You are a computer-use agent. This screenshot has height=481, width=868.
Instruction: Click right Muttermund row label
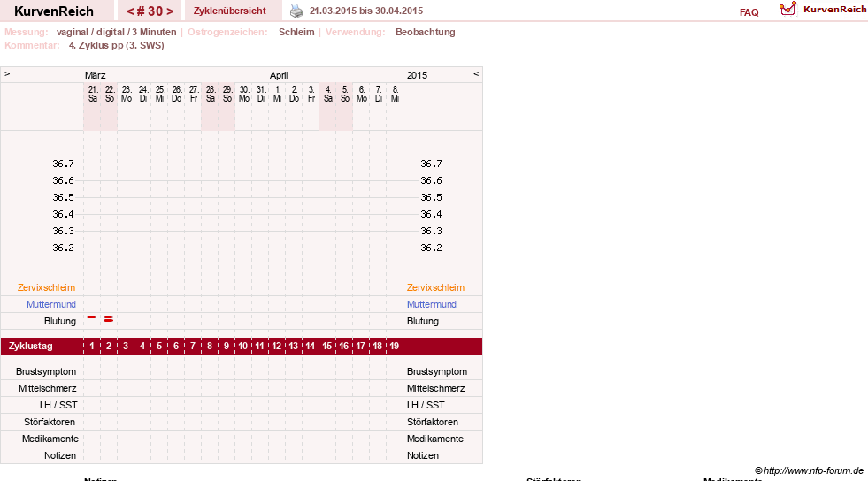[432, 304]
